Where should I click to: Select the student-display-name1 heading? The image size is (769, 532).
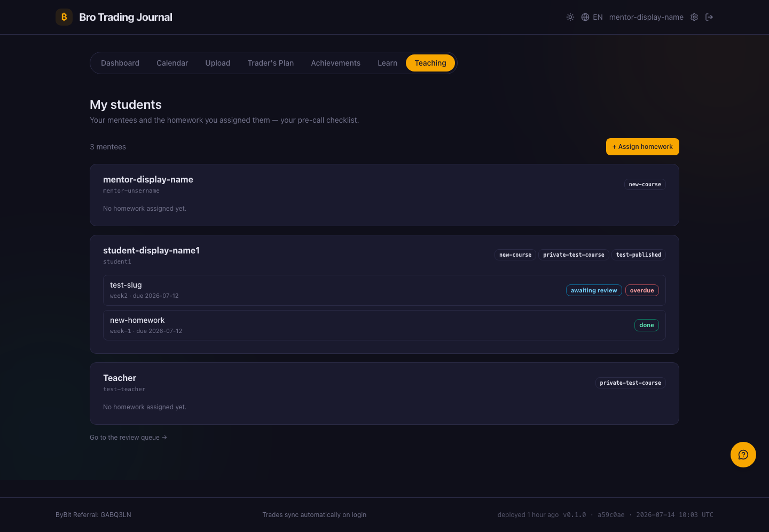coord(151,250)
